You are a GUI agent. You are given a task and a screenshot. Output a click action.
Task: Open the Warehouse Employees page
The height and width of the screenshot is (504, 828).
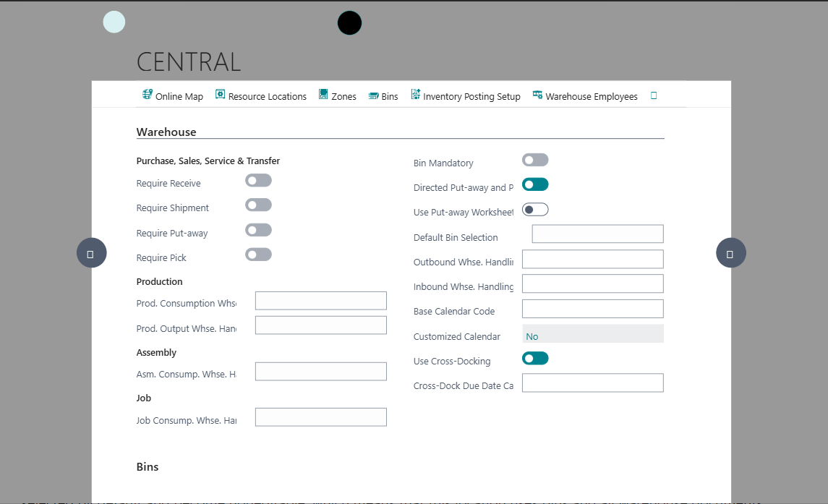pyautogui.click(x=585, y=96)
